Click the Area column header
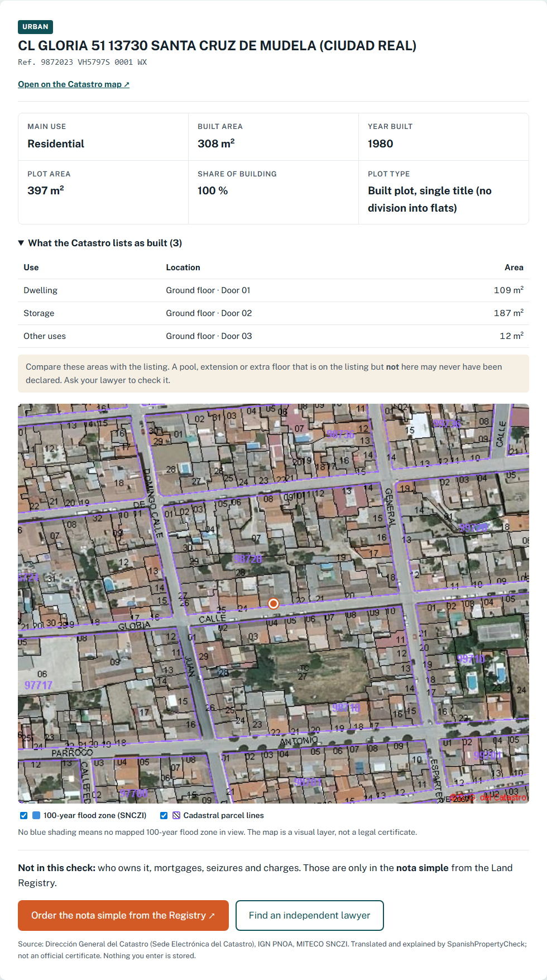Screen dimensions: 547x980 click(514, 267)
